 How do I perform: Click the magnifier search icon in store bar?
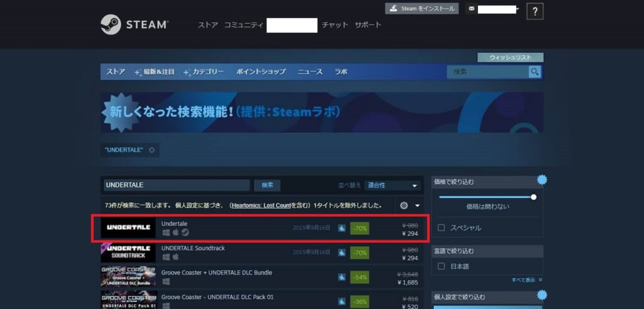click(x=535, y=72)
